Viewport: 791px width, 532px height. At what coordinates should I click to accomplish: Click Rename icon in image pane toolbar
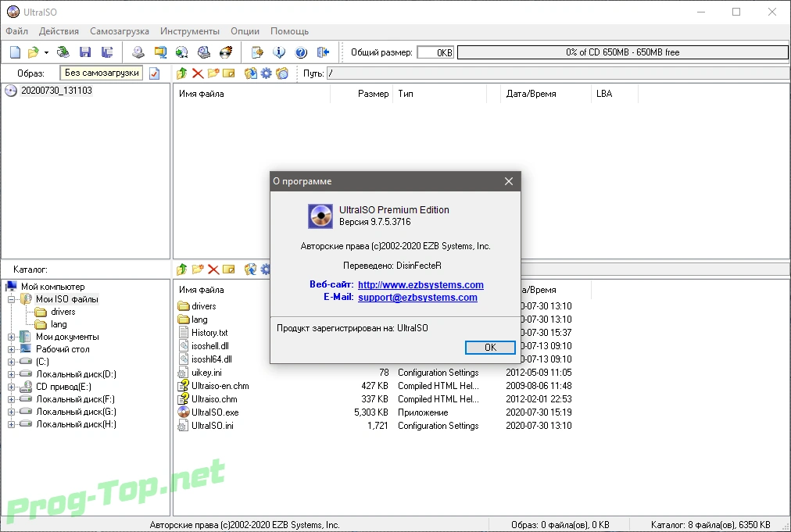tap(228, 73)
